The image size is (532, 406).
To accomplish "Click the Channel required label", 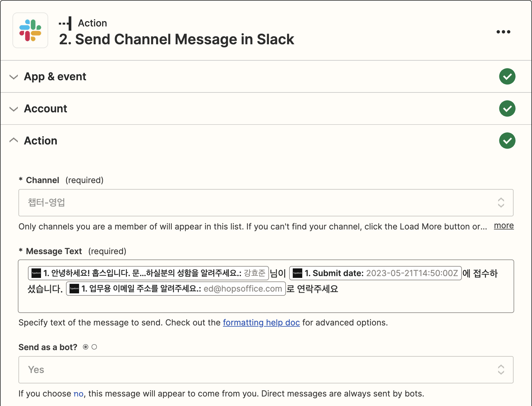I will pos(61,180).
